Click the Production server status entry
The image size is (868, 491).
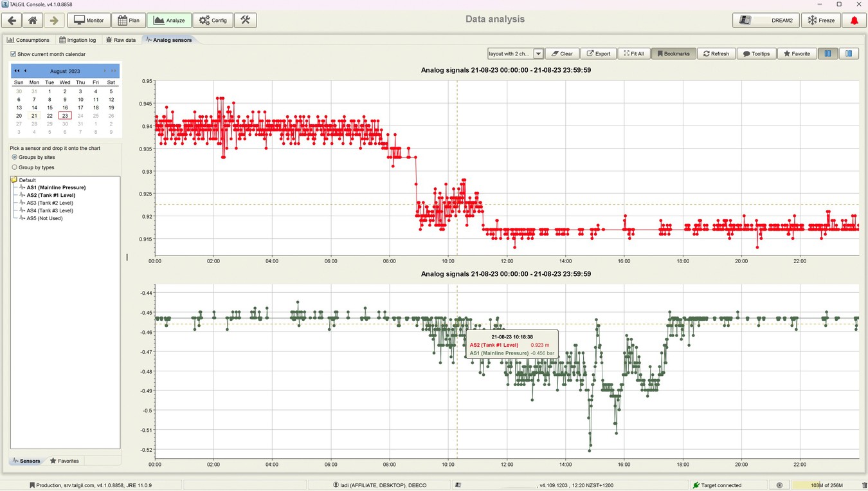point(90,485)
